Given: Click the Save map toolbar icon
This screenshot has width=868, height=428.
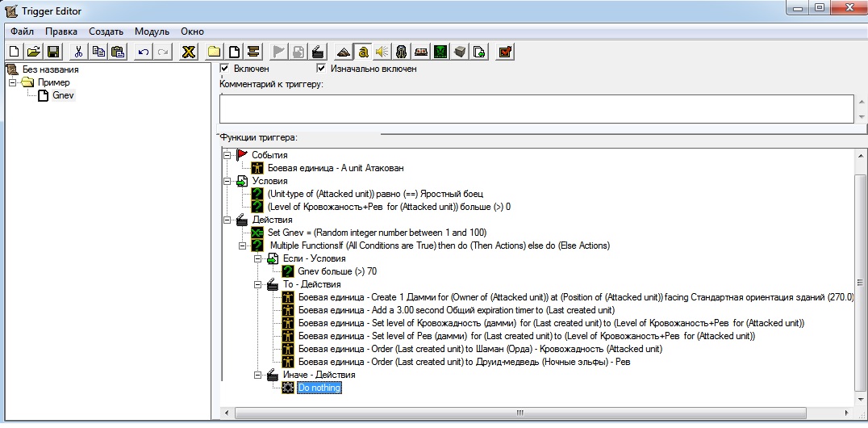Looking at the screenshot, I should 53,52.
